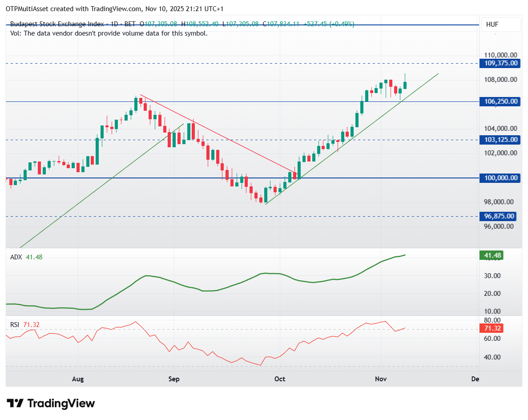Click the Oct label on time axis

coord(280,379)
